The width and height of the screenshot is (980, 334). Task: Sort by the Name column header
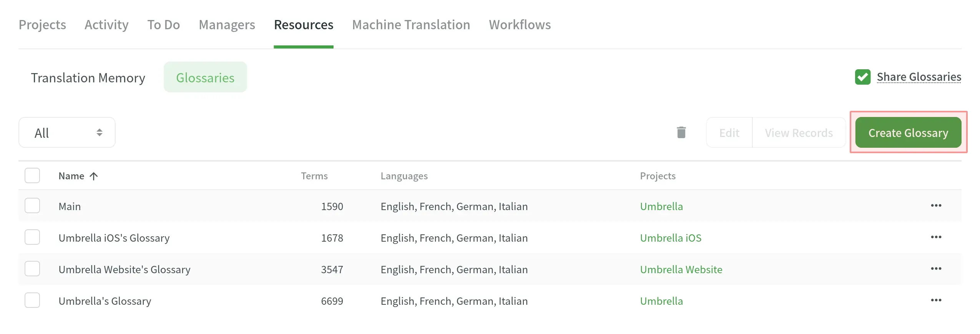[71, 176]
